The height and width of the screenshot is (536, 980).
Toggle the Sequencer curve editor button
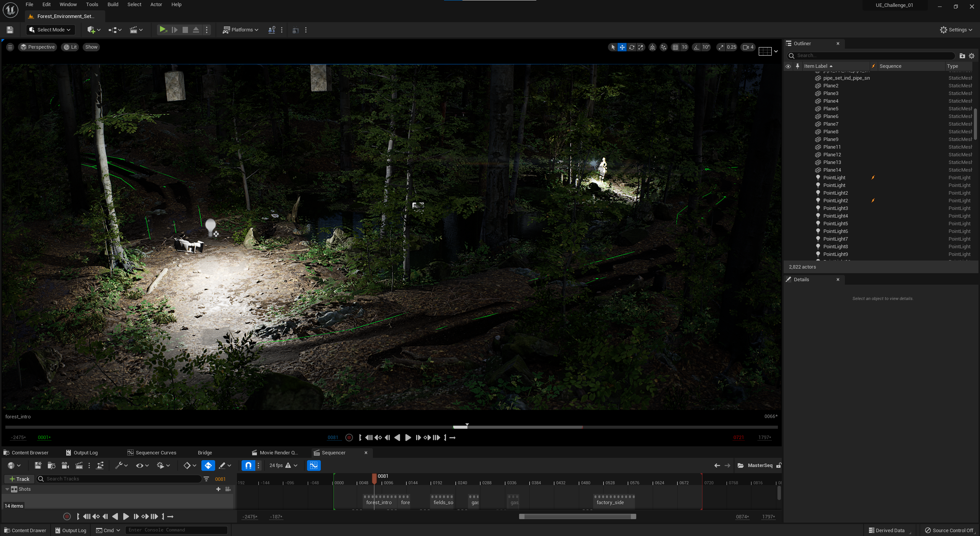pyautogui.click(x=314, y=466)
